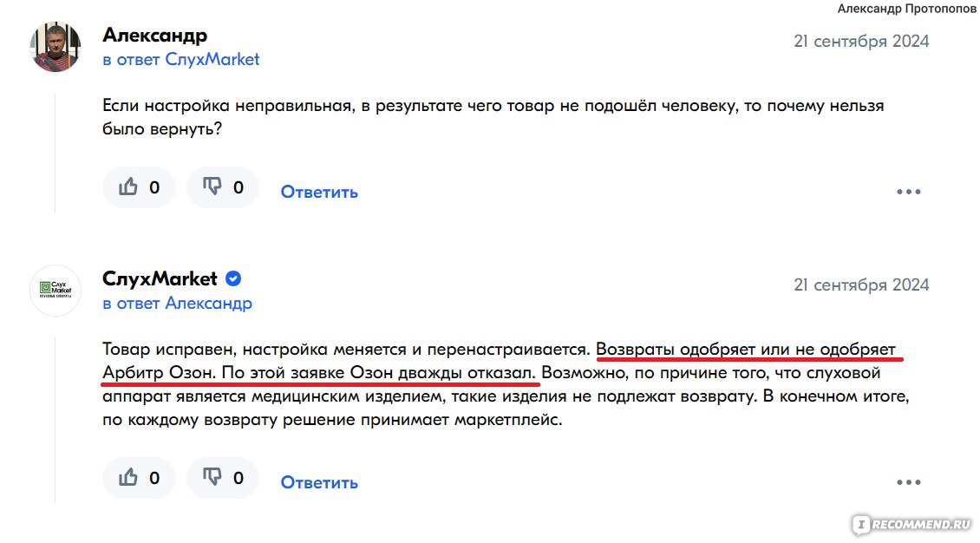Like the СлухMarket reply with thumbs up

(x=139, y=477)
